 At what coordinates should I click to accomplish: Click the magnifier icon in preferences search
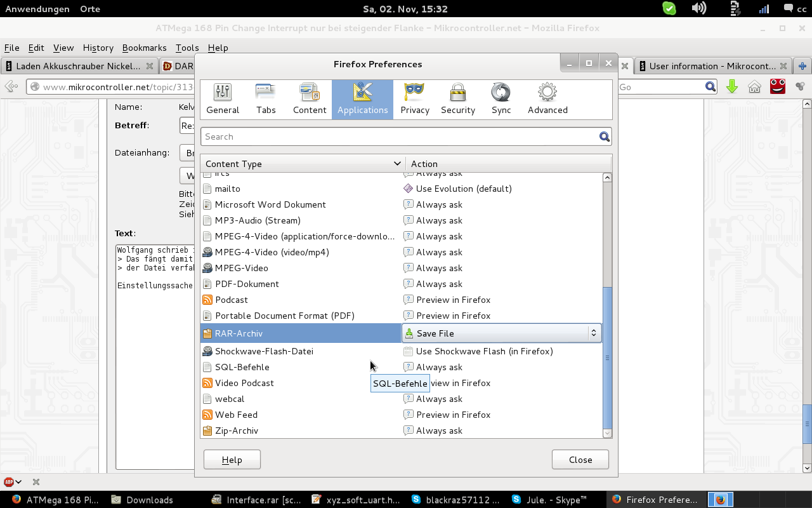(605, 137)
